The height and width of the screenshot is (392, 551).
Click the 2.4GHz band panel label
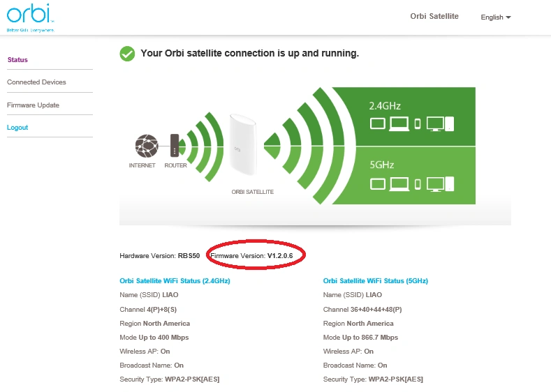(385, 105)
